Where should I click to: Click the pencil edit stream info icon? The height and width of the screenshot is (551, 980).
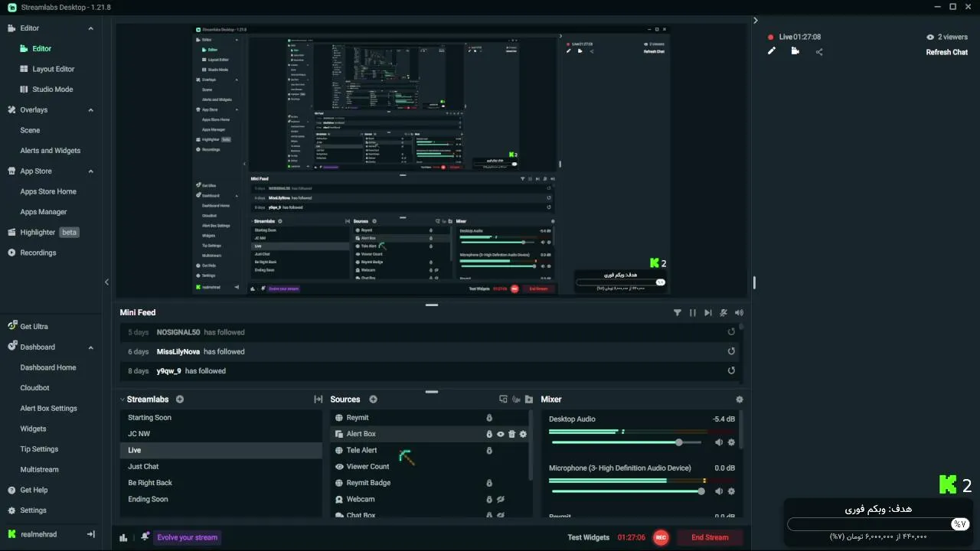click(772, 51)
